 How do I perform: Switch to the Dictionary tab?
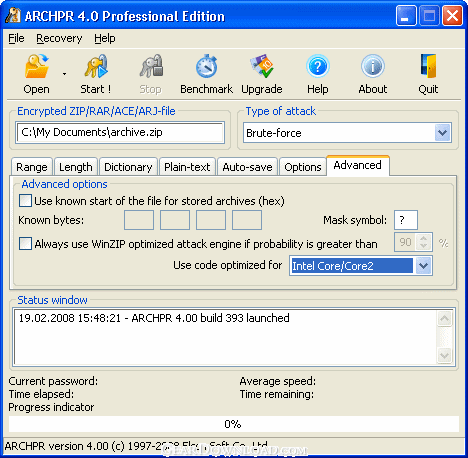pyautogui.click(x=128, y=167)
